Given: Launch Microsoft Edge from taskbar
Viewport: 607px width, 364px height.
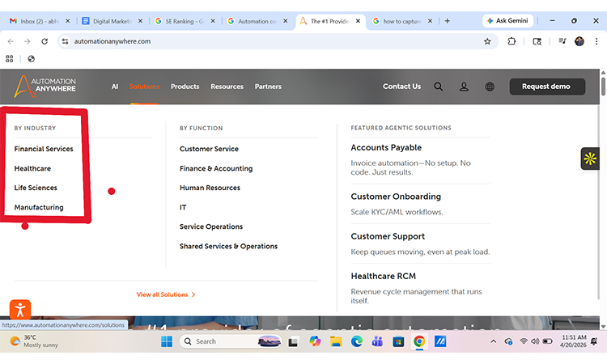Looking at the screenshot, I should pos(357,341).
